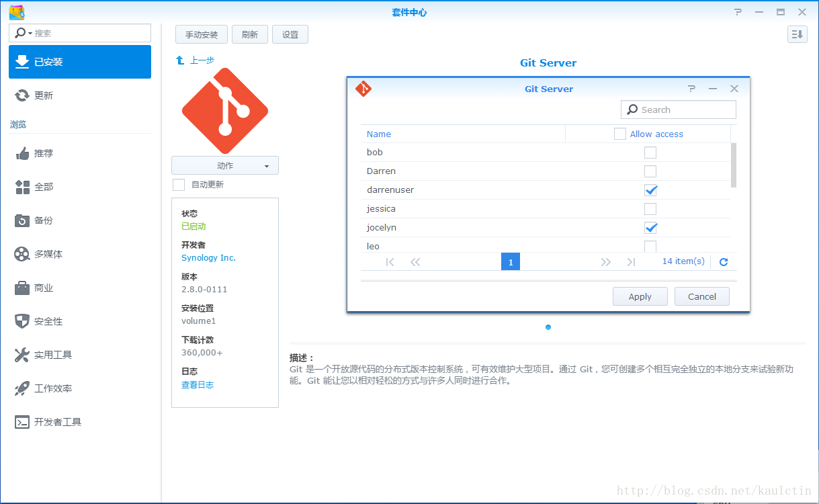
Task: Click the Developer Tools terminal icon
Action: point(22,422)
